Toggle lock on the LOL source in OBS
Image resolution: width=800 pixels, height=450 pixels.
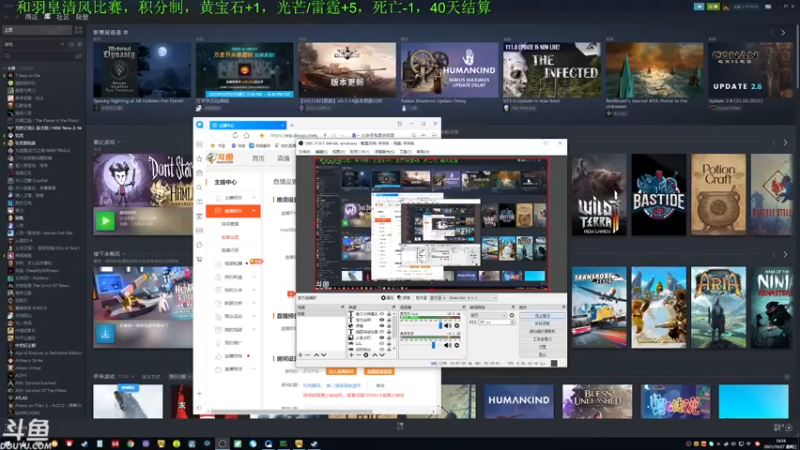[x=389, y=343]
